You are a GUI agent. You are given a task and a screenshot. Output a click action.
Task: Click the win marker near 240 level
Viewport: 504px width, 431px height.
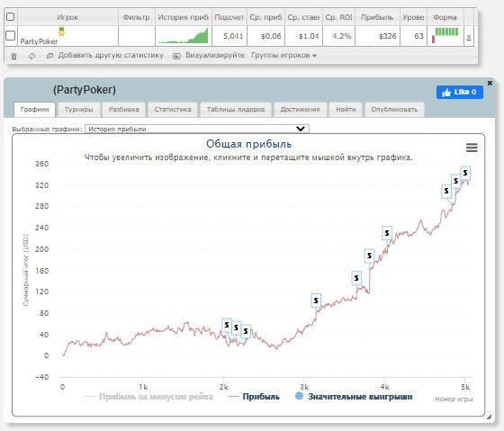click(x=387, y=233)
